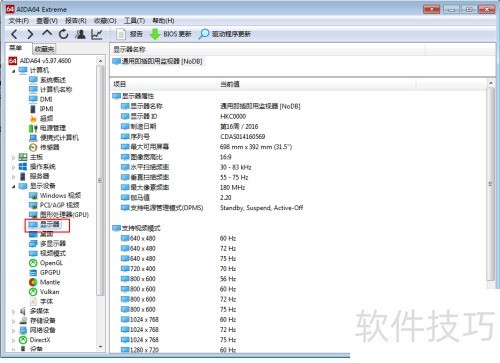Viewport: 500px width, 363px height.
Task: Select PCI/AGP 视频 tree item
Action: [54, 205]
